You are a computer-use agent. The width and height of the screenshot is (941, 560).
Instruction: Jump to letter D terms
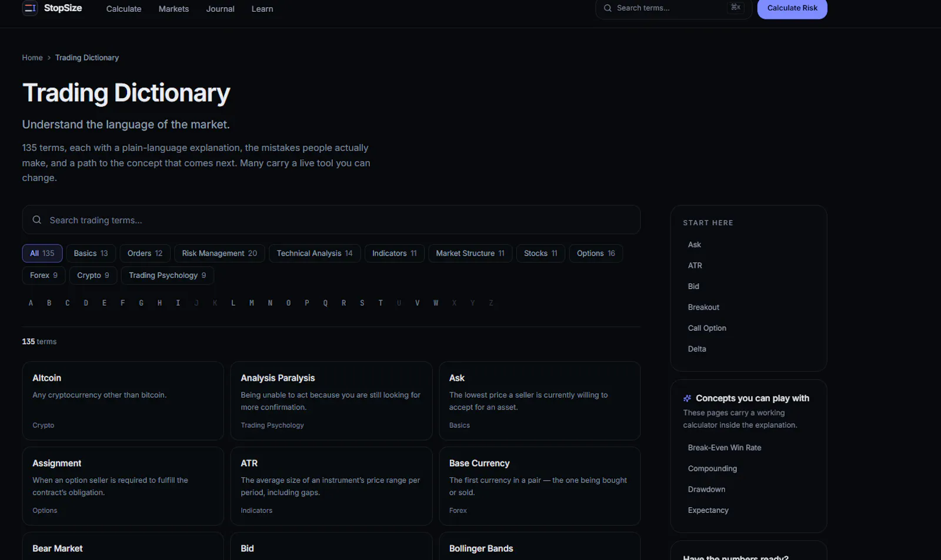pyautogui.click(x=86, y=303)
